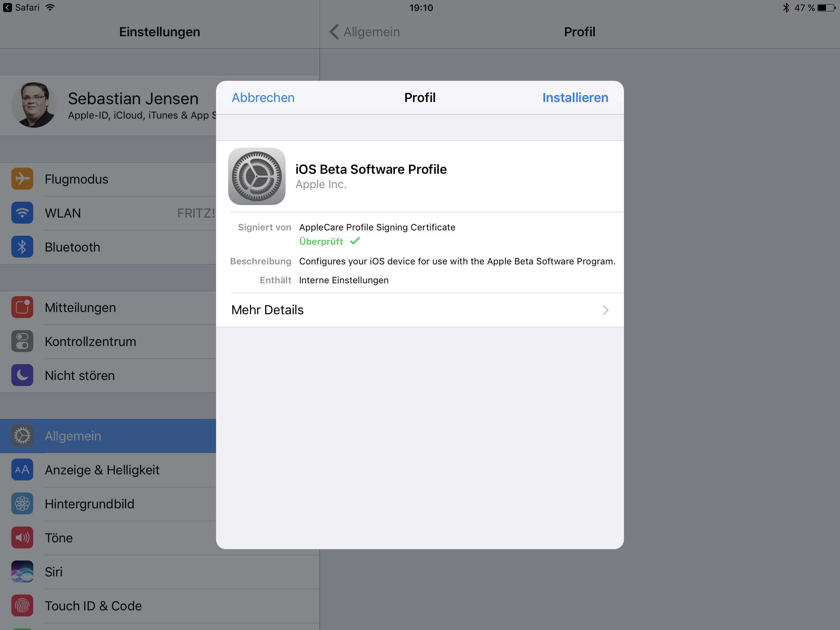Tap the Touch ID & Code fingerprint icon
Image resolution: width=840 pixels, height=630 pixels.
22,606
